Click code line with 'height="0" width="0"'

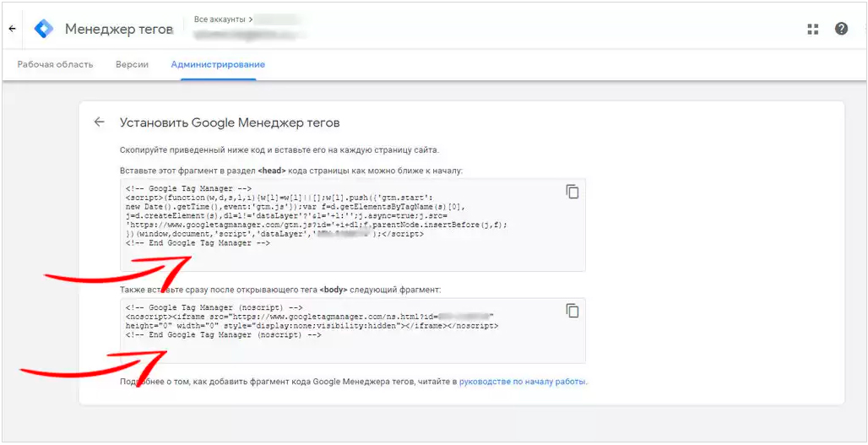tap(312, 326)
